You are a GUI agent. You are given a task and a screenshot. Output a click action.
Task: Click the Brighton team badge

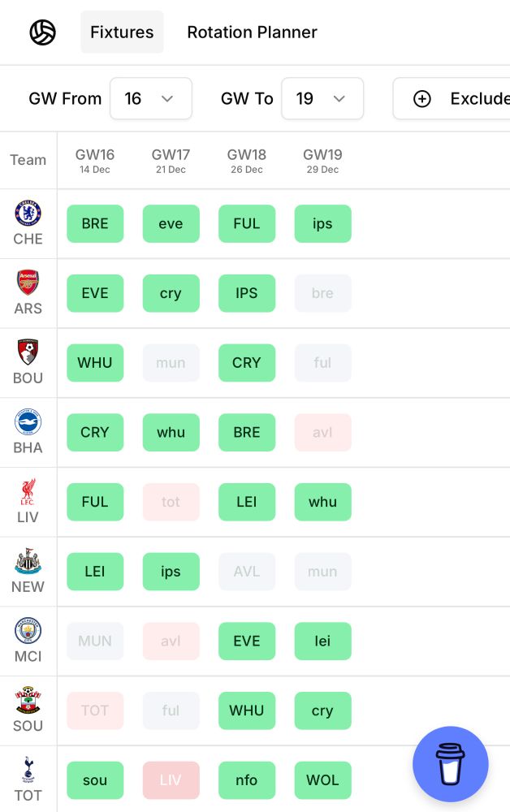[x=28, y=421]
